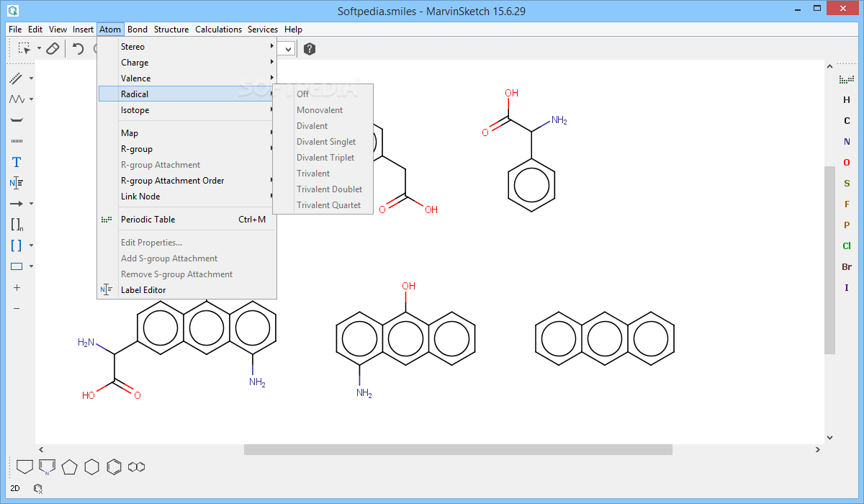Click the Undo arrow in toolbar
The height and width of the screenshot is (504, 864).
coord(78,49)
